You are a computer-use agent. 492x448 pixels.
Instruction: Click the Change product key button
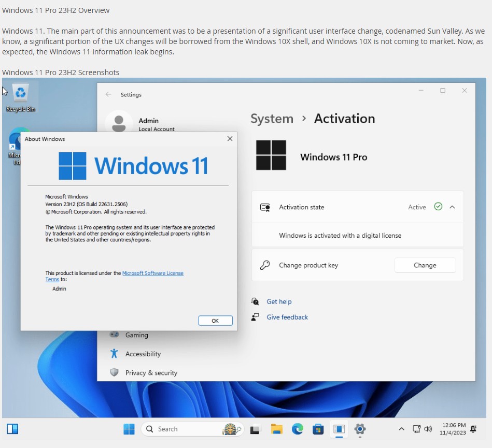click(425, 265)
